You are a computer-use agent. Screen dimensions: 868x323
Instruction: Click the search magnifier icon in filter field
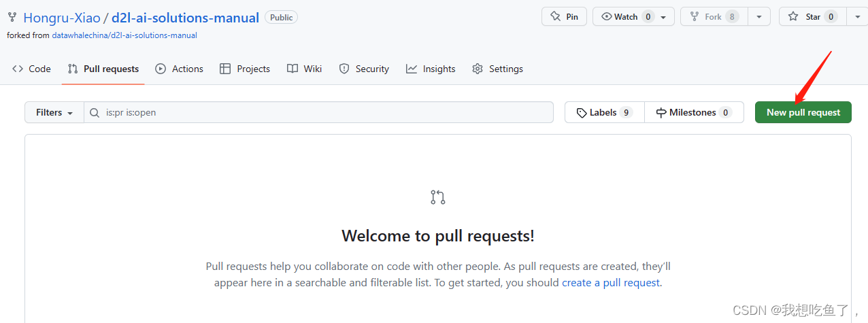coord(95,112)
